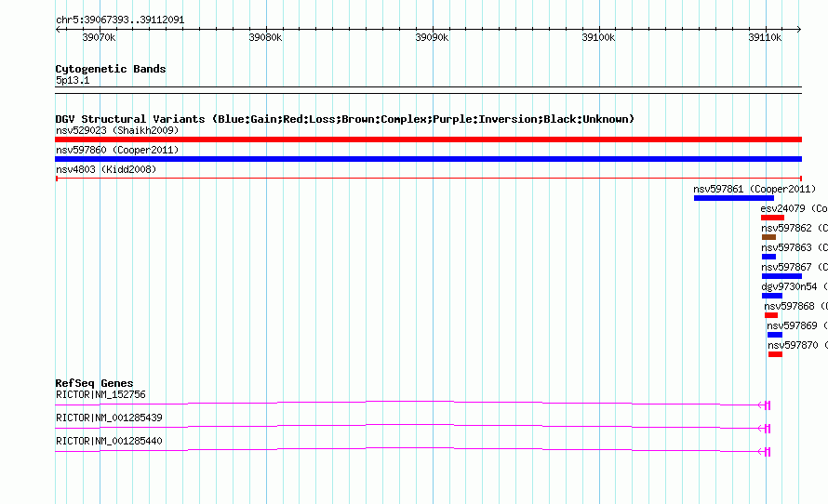Click the blue nsv597860 gain variant bar

click(428, 159)
